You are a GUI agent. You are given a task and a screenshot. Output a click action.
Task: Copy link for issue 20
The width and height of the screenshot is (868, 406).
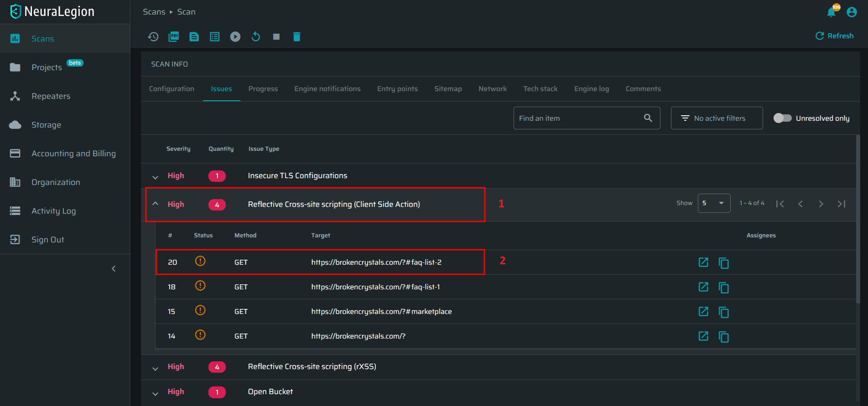point(723,263)
